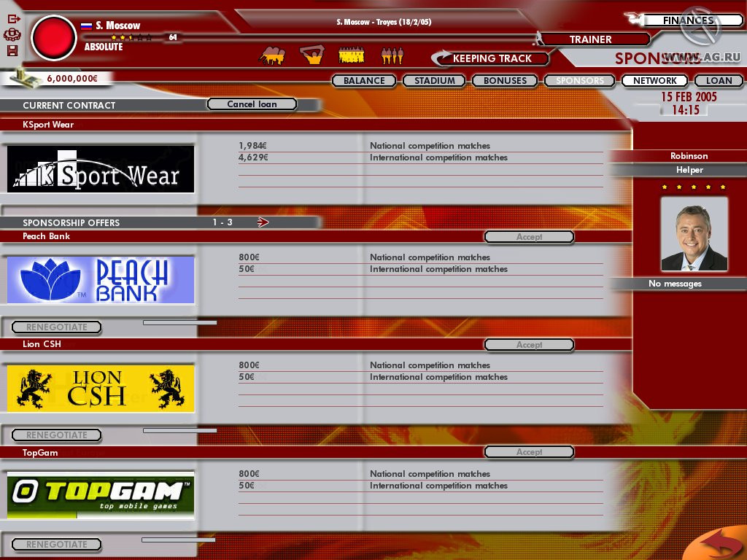The height and width of the screenshot is (560, 747).
Task: Switch to the Loan tab
Action: coord(719,80)
